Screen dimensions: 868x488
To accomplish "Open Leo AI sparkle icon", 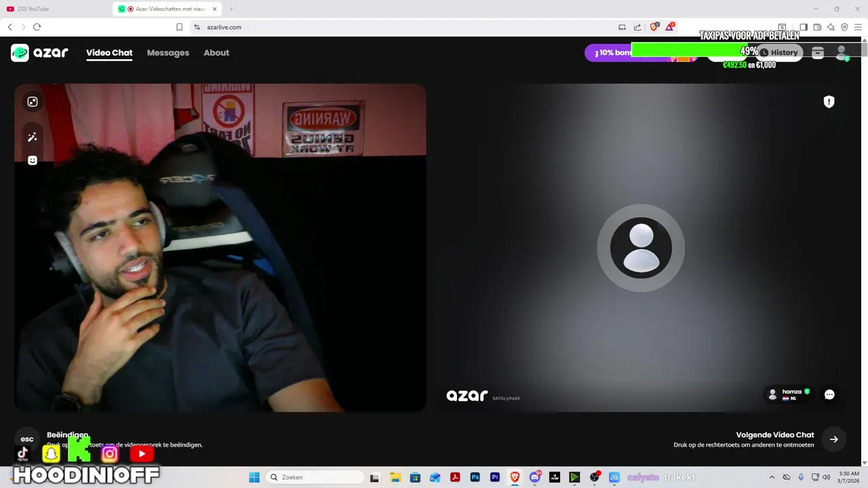I will [x=831, y=27].
